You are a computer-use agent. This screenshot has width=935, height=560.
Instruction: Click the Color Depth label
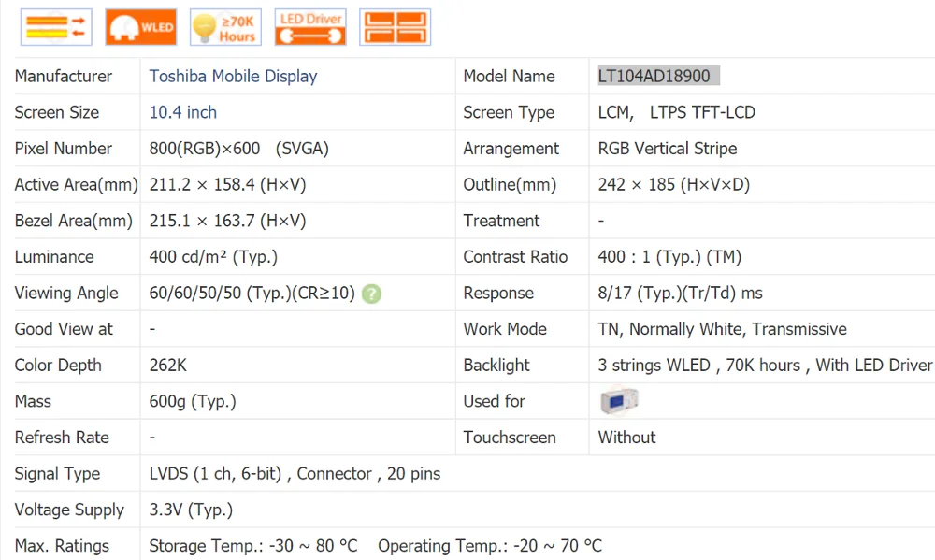pyautogui.click(x=58, y=366)
